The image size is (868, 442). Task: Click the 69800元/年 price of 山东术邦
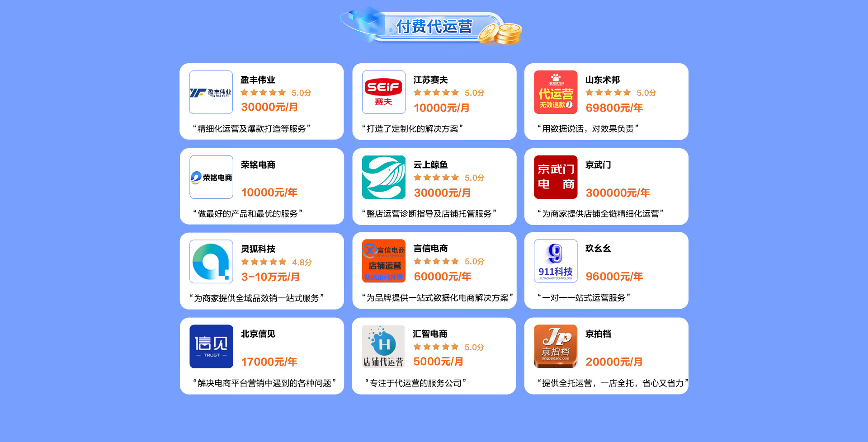(614, 108)
